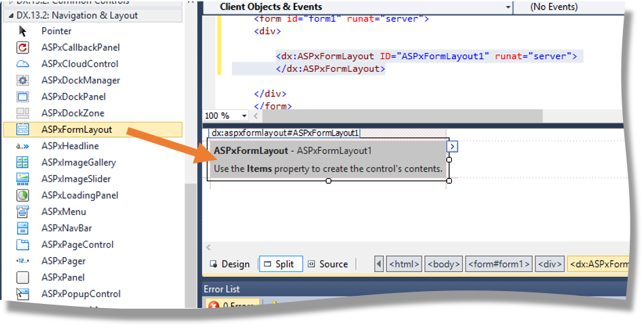This screenshot has width=644, height=327.
Task: Click the <dx:ASPxFormLayout ID="ASPxFormLayout1" code line
Action: point(426,56)
